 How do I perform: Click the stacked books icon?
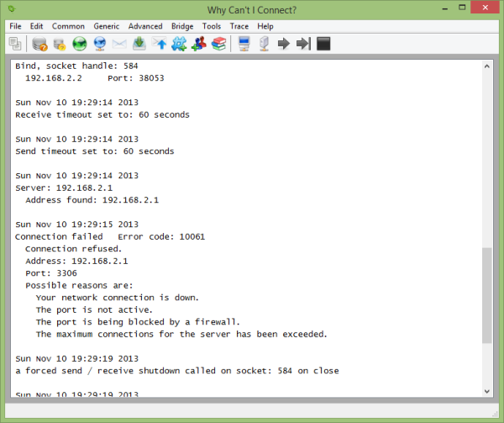click(x=219, y=44)
